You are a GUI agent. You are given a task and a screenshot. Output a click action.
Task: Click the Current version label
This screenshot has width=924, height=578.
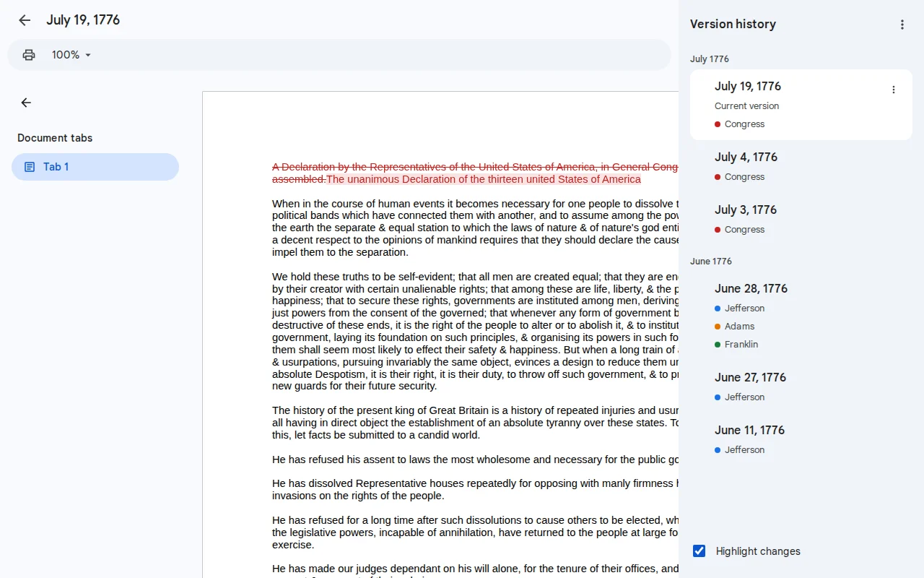point(746,106)
